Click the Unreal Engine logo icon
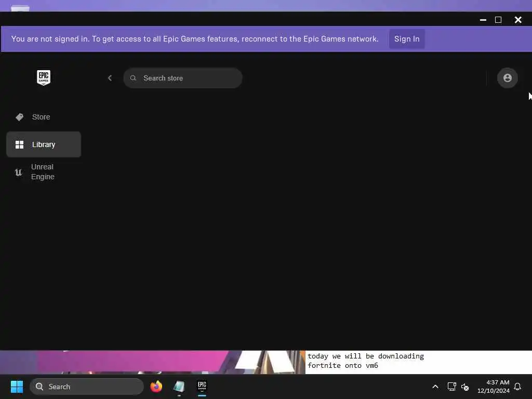The width and height of the screenshot is (532, 399). (x=18, y=172)
